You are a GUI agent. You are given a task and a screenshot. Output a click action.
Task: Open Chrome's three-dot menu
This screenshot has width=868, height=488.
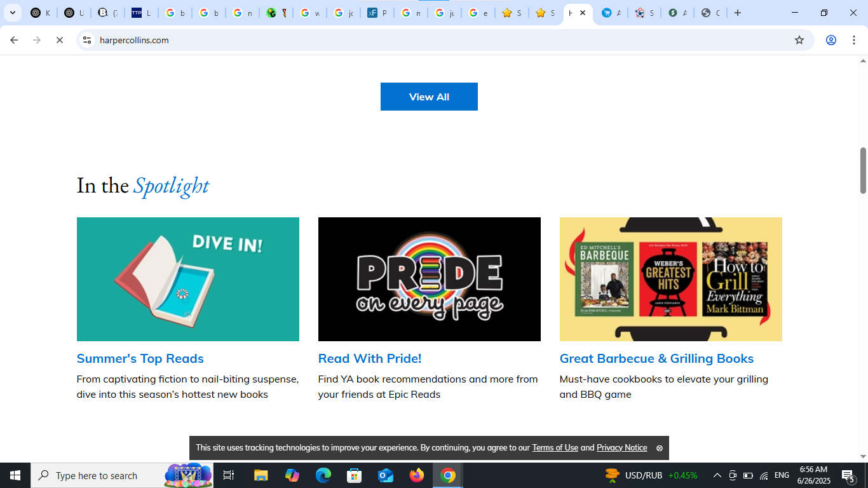(854, 40)
